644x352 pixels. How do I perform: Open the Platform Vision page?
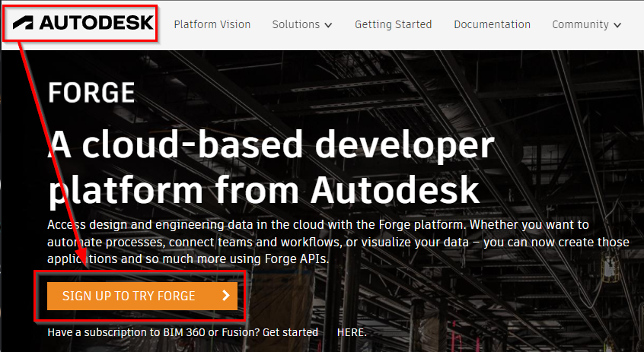(212, 24)
